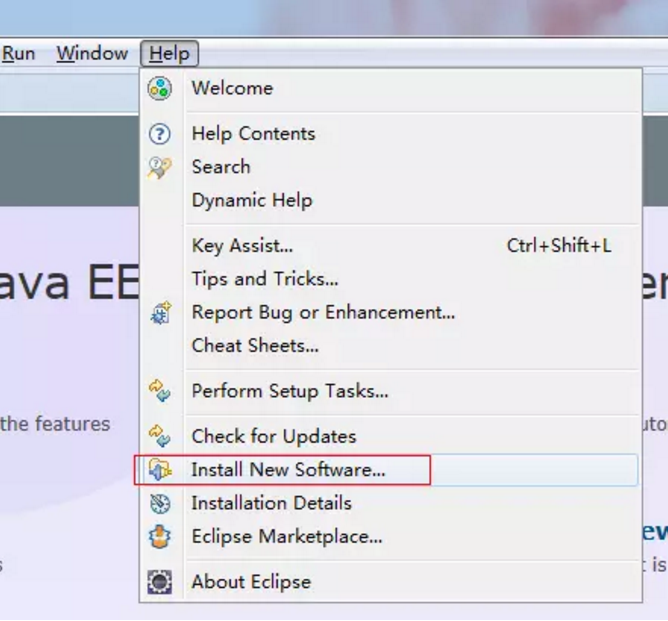Click the Perform Setup Tasks arrows icon
Image resolution: width=668 pixels, height=621 pixels.
tap(159, 391)
